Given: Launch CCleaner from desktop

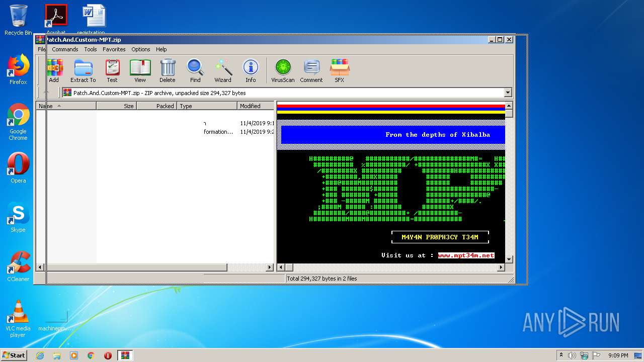Looking at the screenshot, I should 18,267.
